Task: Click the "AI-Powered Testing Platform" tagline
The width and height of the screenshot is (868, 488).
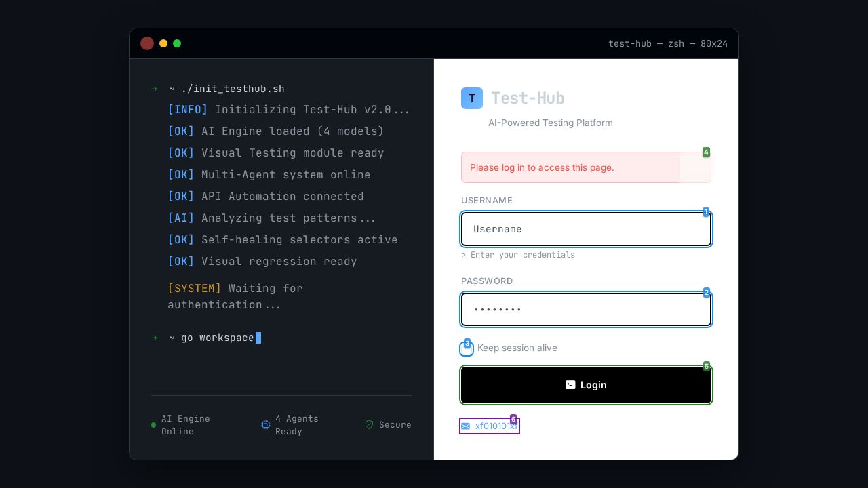Action: (550, 123)
